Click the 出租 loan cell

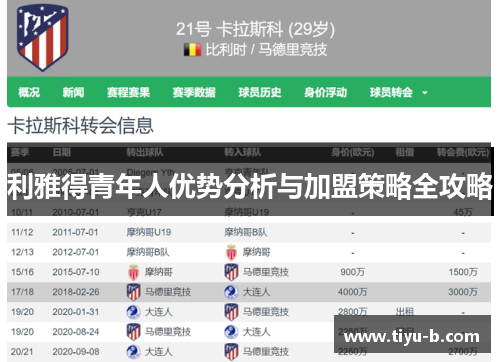[405, 311]
